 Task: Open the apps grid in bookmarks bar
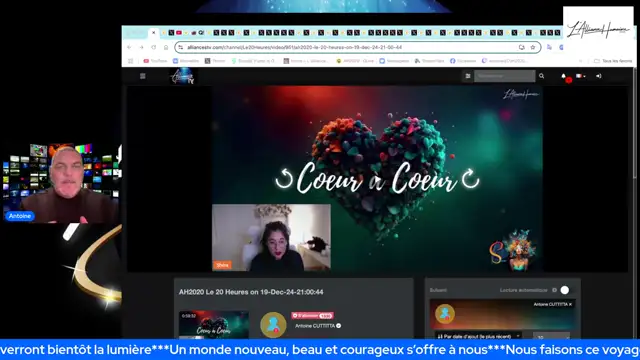(x=131, y=61)
